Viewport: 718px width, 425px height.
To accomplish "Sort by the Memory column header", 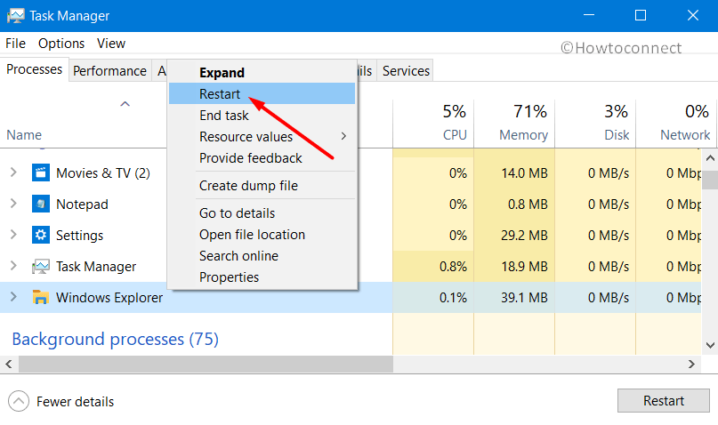I will click(514, 124).
